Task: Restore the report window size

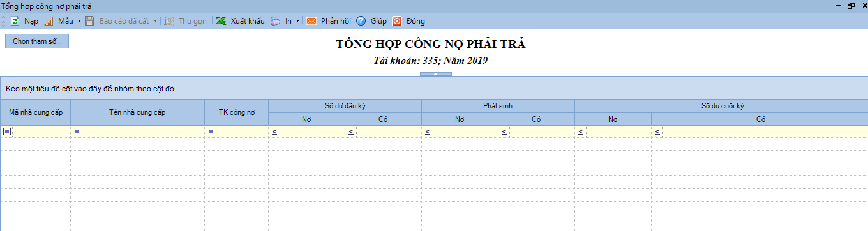Action: tap(851, 5)
